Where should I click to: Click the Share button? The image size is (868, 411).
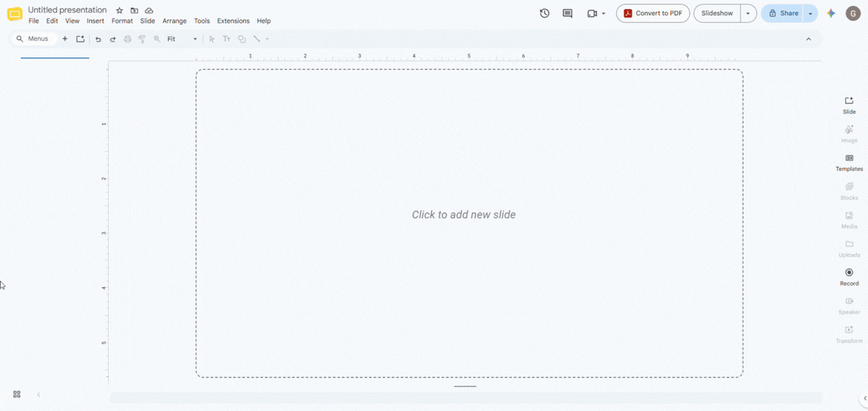click(x=783, y=14)
